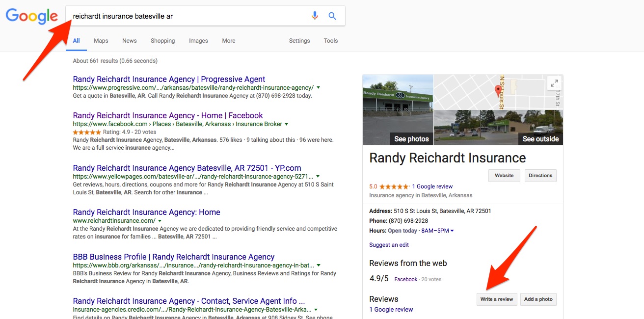Screen dimensions: 644x319
Task: Select the All tab
Action: [x=76, y=41]
